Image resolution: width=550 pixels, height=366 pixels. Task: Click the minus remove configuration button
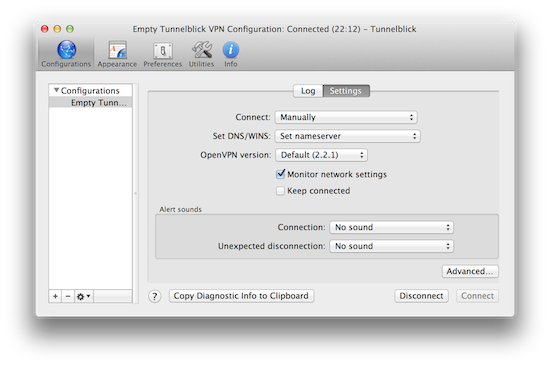[68, 296]
